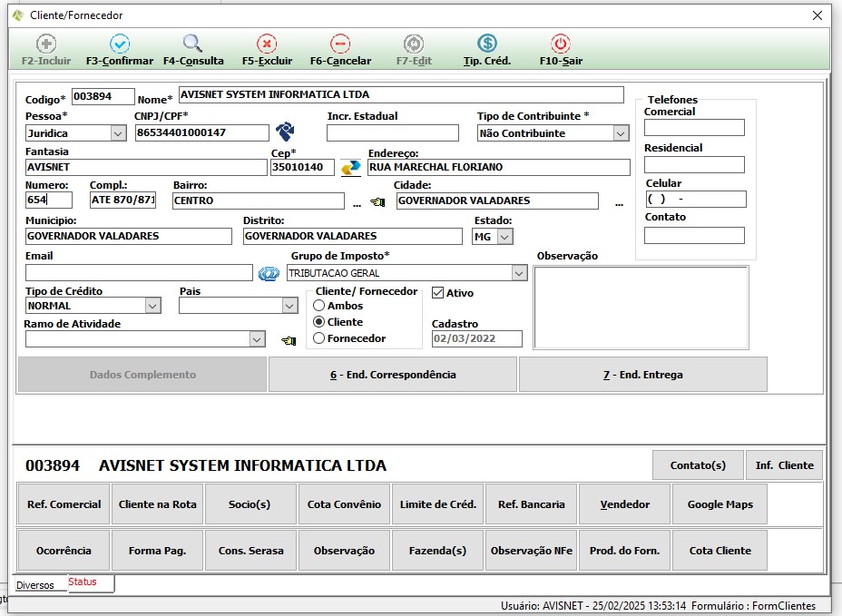
Task: Click the Cons. Serasa button
Action: tap(250, 550)
